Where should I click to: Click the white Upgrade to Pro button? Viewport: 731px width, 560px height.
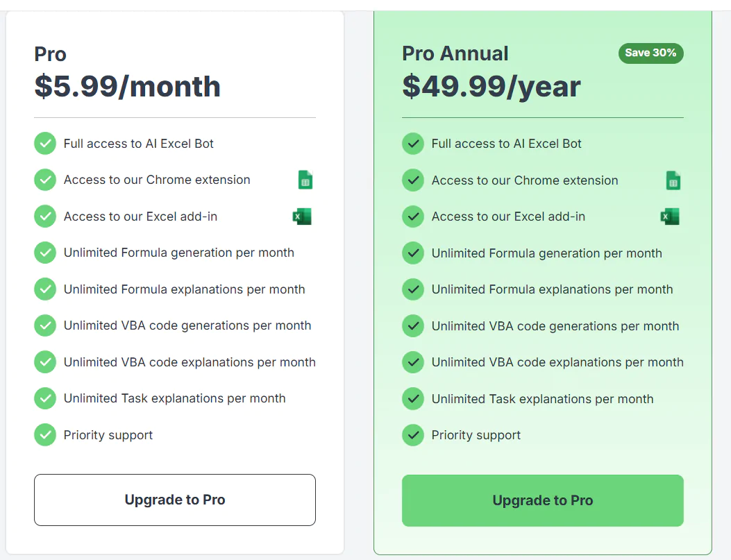tap(175, 500)
